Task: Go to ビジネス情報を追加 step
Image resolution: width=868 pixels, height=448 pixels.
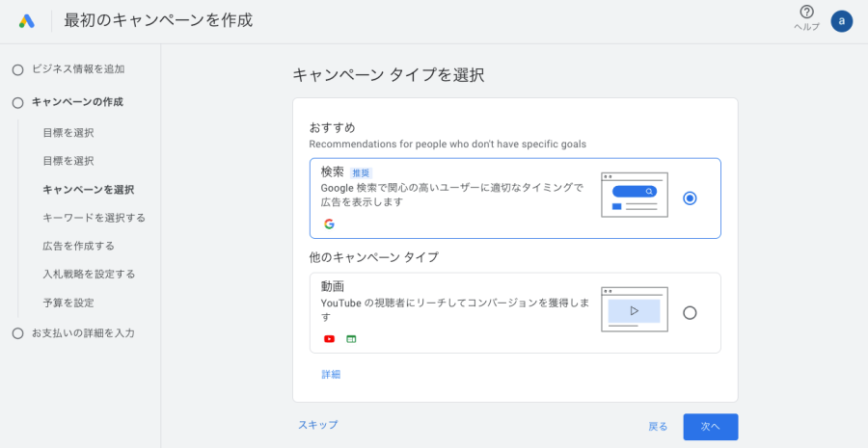Action: (78, 69)
